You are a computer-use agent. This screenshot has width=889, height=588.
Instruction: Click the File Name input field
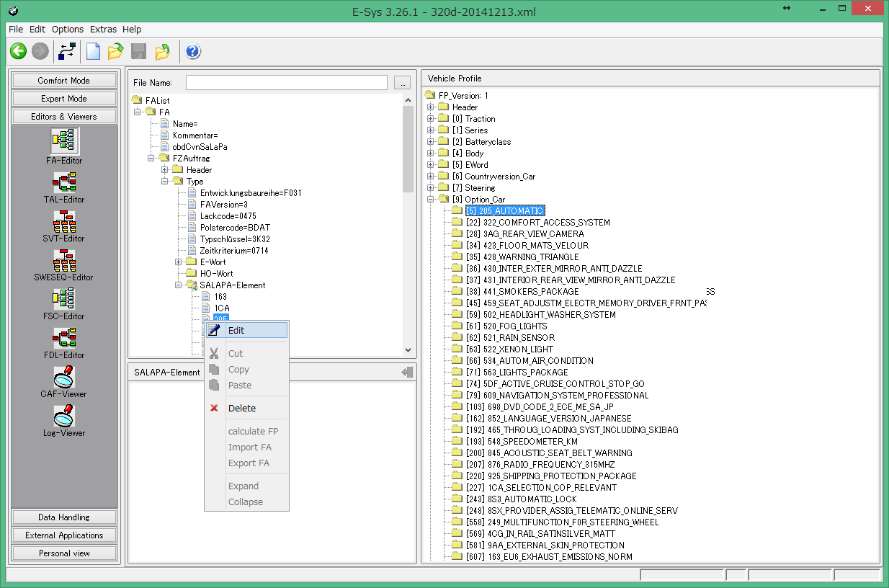pyautogui.click(x=287, y=83)
